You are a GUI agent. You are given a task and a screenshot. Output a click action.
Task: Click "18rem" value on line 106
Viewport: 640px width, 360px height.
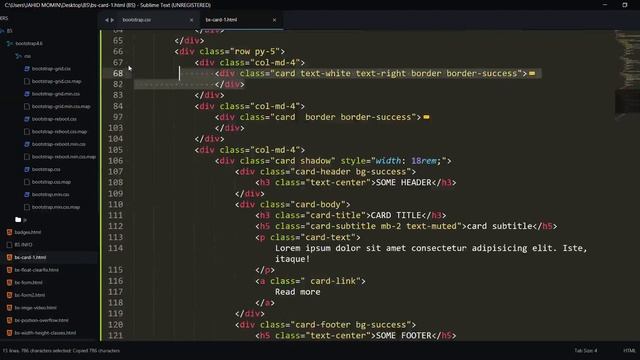[x=424, y=161]
